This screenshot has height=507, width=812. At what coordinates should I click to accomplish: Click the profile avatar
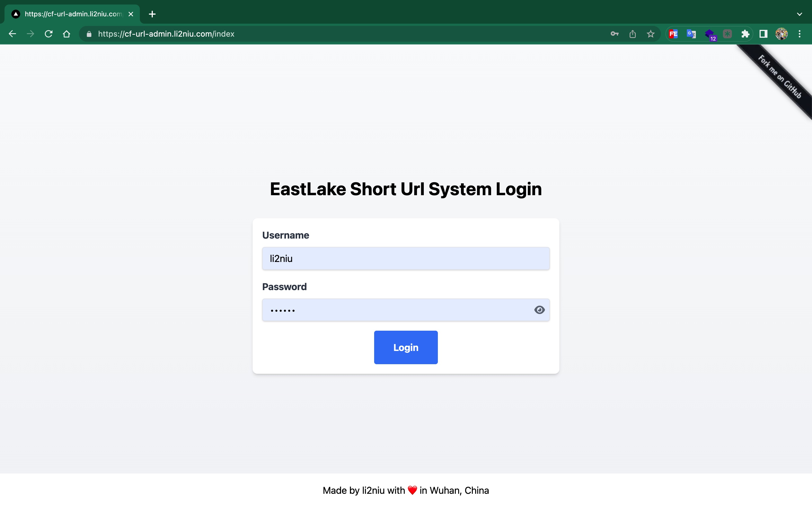tap(781, 34)
